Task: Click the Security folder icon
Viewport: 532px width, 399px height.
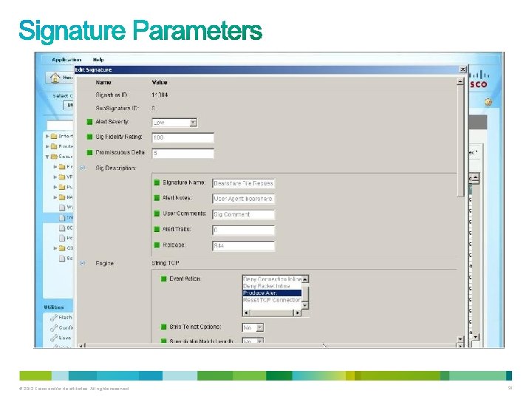Action: (x=54, y=157)
